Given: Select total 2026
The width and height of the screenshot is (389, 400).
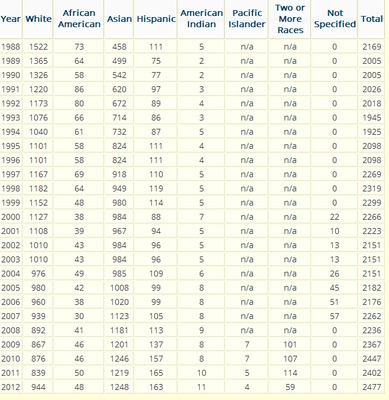Looking at the screenshot, I should (x=372, y=89).
